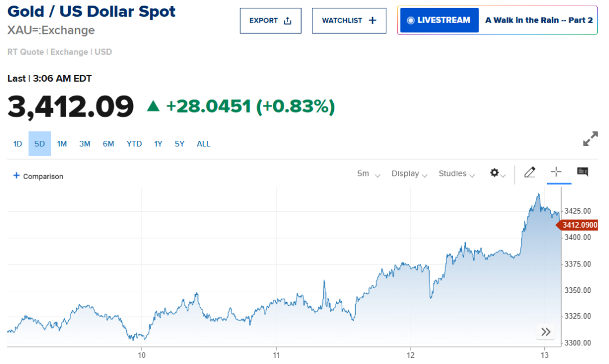Click the double-arrow scroll to latest button

point(545,332)
